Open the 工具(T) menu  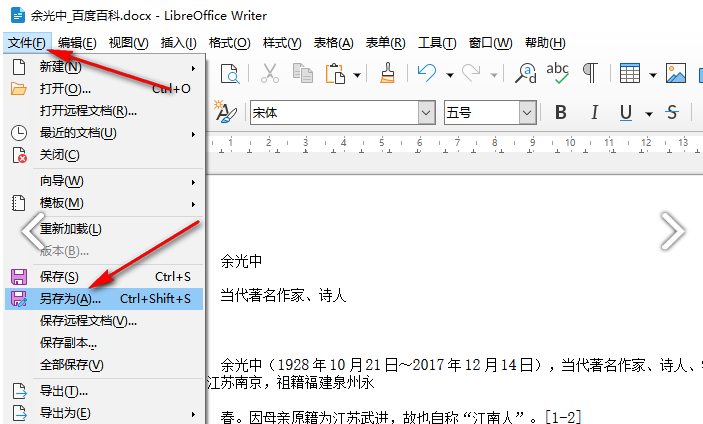tap(437, 43)
